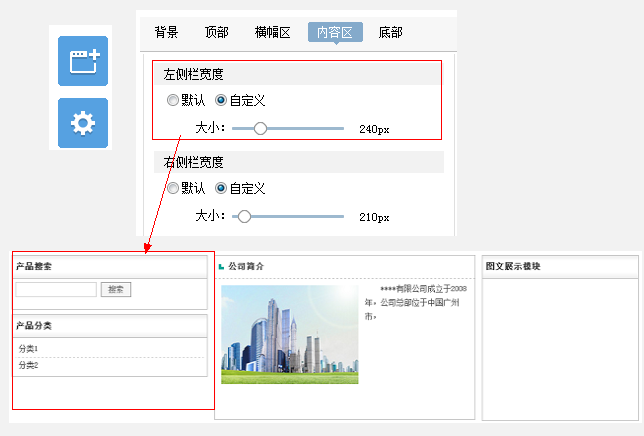Go to the 底部 tab
644x436 pixels.
(390, 32)
